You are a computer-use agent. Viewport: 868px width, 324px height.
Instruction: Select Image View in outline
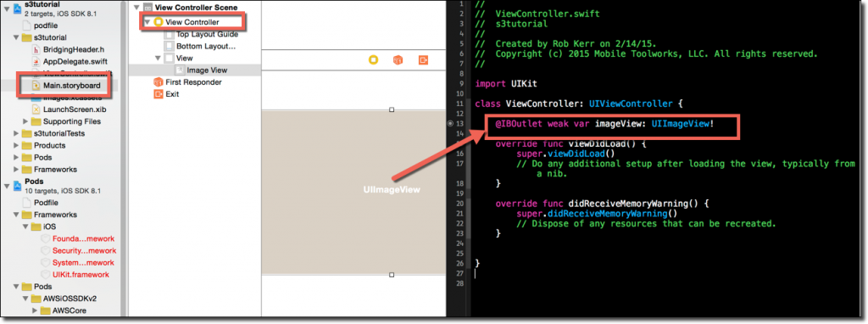click(x=207, y=70)
